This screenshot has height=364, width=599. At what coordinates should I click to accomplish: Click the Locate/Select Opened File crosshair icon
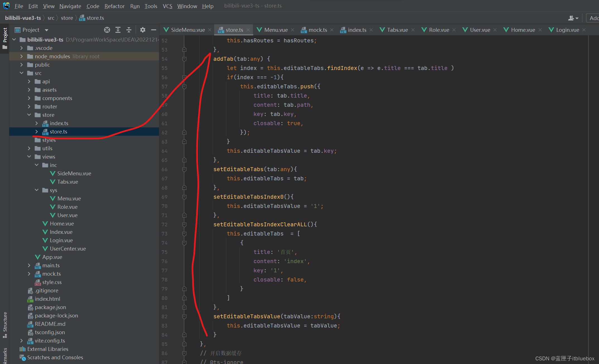[107, 30]
